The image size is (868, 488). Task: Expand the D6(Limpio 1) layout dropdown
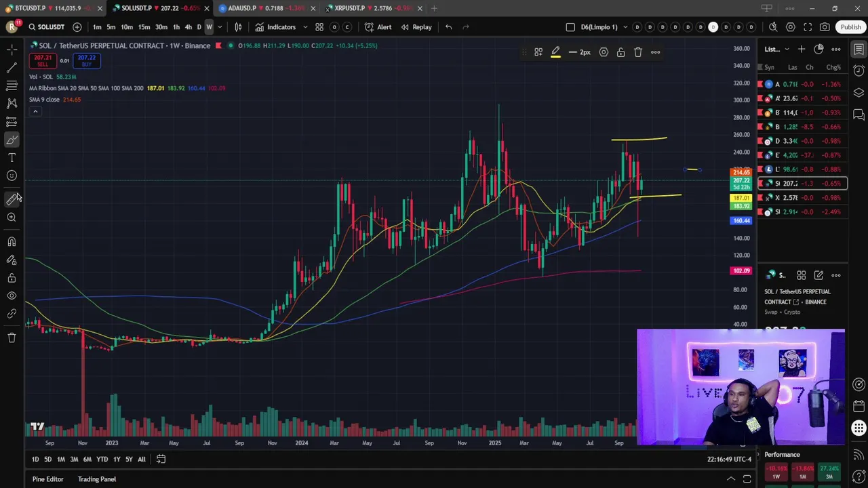625,27
